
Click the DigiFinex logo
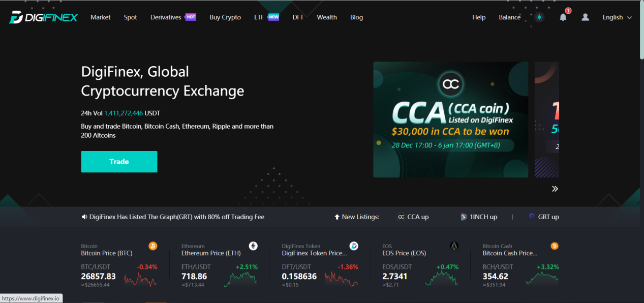pos(43,17)
